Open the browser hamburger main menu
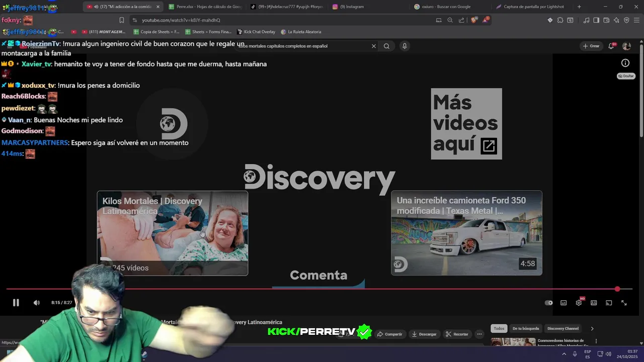 pyautogui.click(x=636, y=20)
